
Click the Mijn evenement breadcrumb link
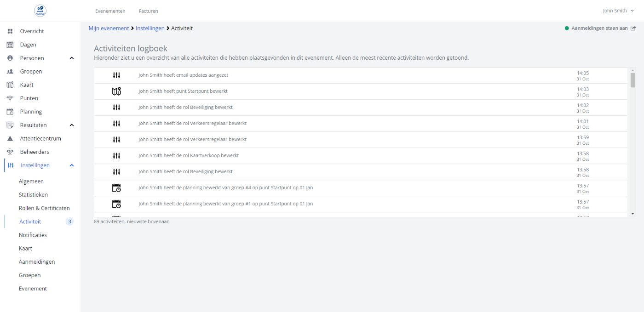(109, 28)
